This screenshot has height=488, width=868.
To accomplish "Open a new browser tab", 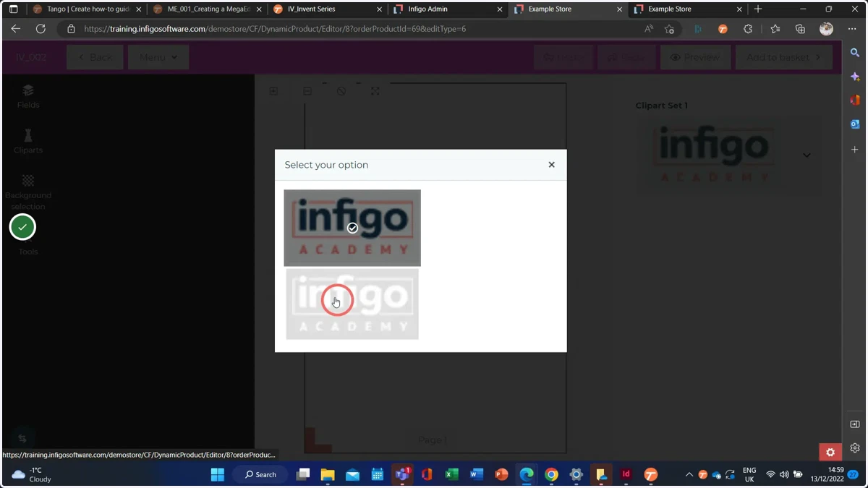I will 758,9.
